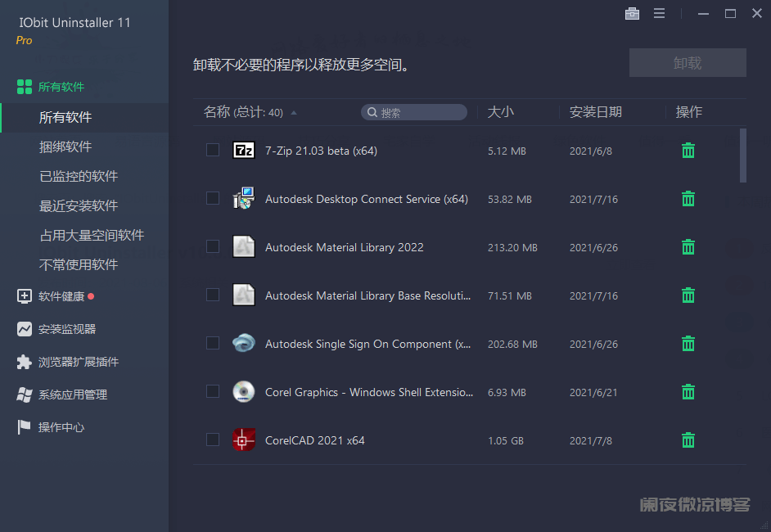This screenshot has height=532, width=771.
Task: Select the CorelCAD 2021 x64 checkbox
Action: [213, 440]
